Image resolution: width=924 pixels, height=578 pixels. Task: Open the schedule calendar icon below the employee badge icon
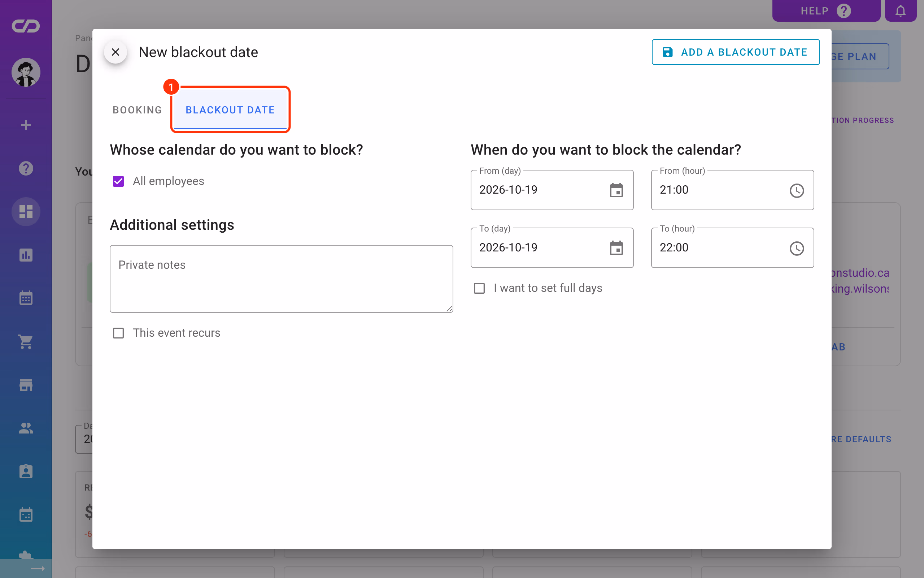click(26, 514)
